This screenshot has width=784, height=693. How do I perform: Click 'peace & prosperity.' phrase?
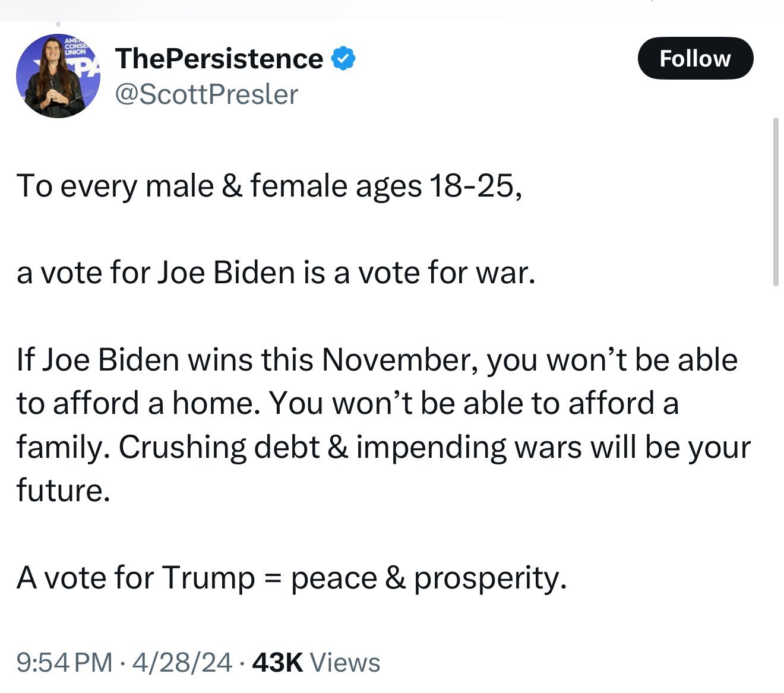tap(429, 578)
